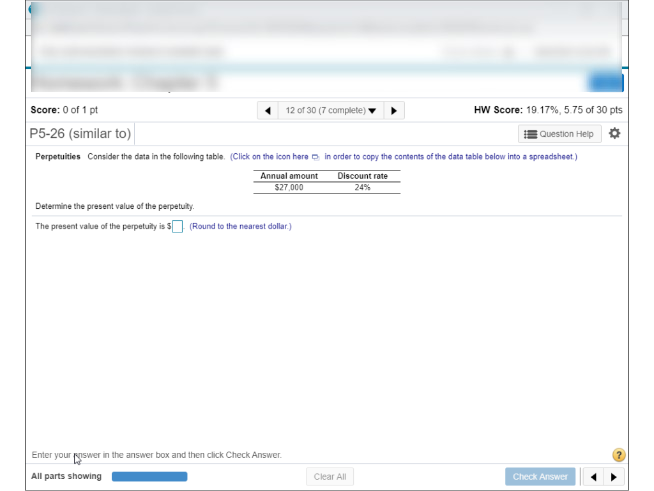The image size is (654, 491).
Task: Click the Discount rate column header
Action: [362, 176]
